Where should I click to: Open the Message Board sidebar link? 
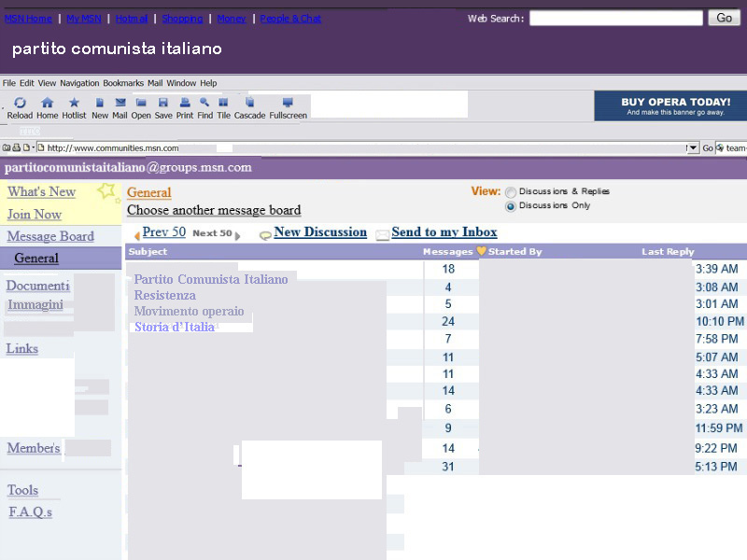pyautogui.click(x=50, y=236)
